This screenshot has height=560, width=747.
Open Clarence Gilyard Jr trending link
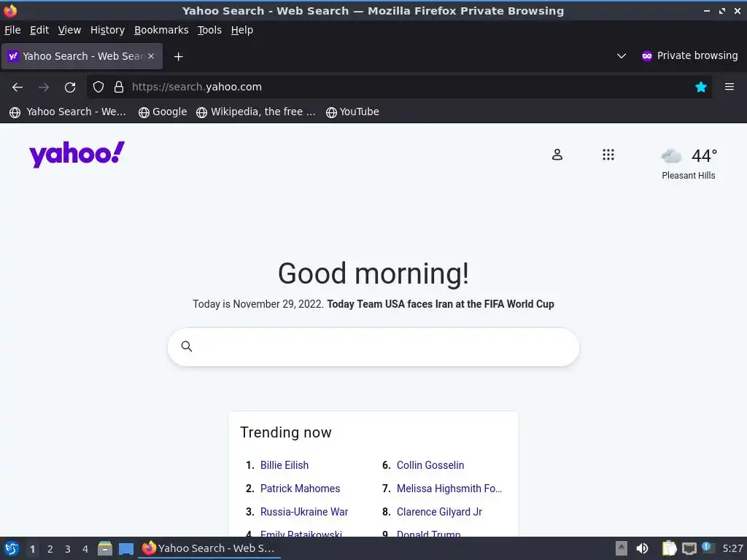click(439, 512)
